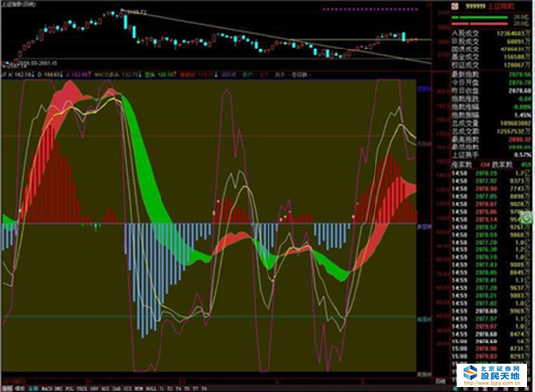Viewport: 535px width, 392px height.
Task: Select the 基金成交 row
Action: click(x=491, y=57)
